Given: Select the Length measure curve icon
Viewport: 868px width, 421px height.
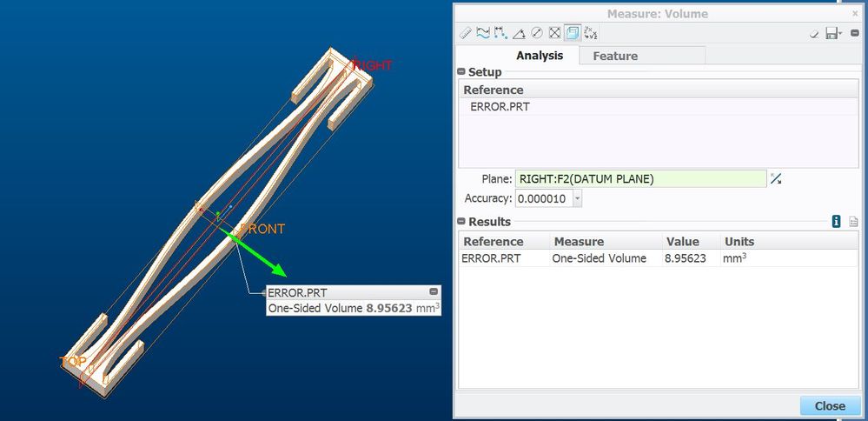Looking at the screenshot, I should pyautogui.click(x=483, y=33).
